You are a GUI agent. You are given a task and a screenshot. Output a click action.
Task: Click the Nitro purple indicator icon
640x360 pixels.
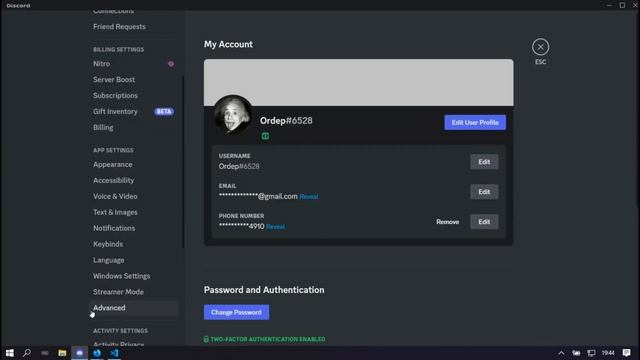coord(171,64)
